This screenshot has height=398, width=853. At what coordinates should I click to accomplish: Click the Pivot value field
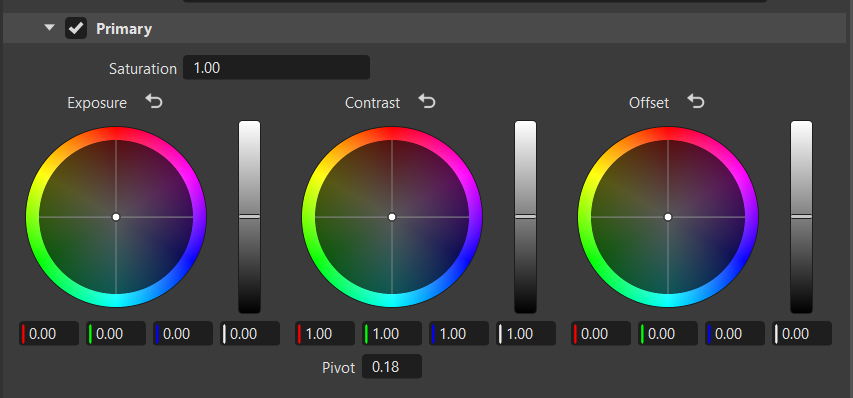(x=392, y=366)
